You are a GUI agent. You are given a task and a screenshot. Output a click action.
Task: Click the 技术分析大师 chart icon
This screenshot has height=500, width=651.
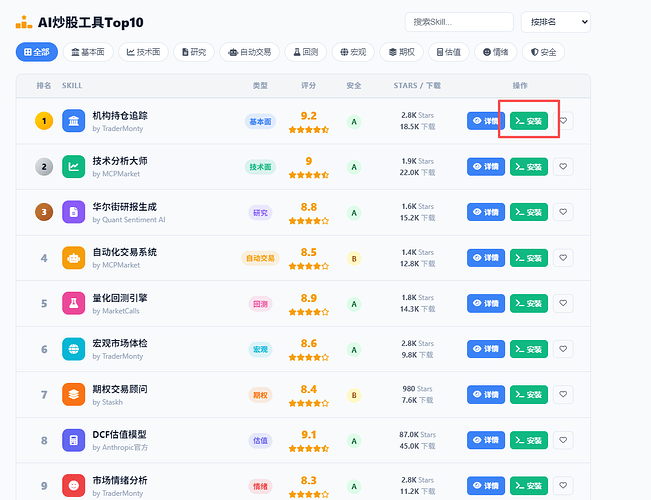(x=73, y=167)
